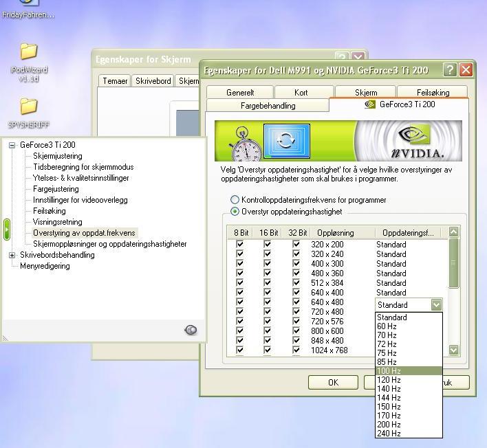
Task: Choose 100 Hz from the dropdown list
Action: point(409,371)
